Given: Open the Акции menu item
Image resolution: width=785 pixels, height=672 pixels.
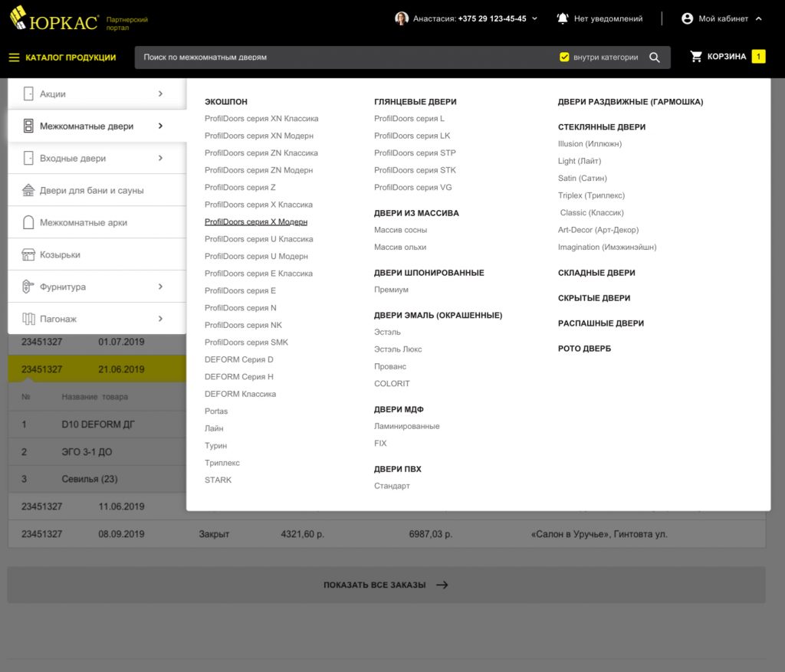Looking at the screenshot, I should coord(97,93).
